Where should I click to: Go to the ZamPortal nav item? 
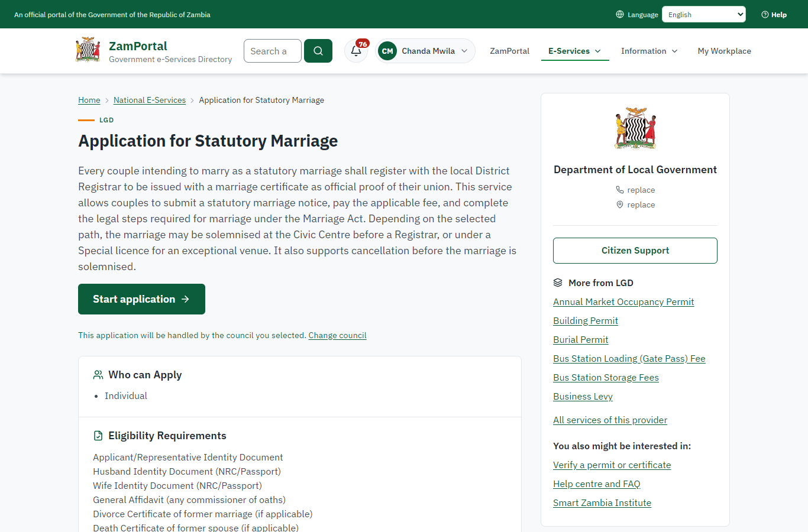click(509, 51)
